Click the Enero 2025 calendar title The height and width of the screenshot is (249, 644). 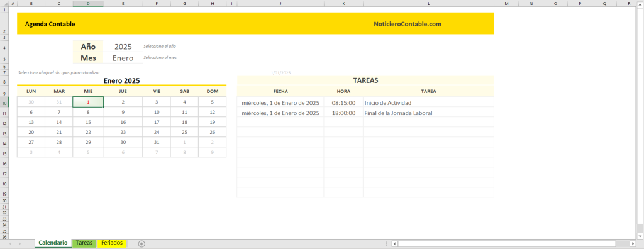[x=121, y=81]
